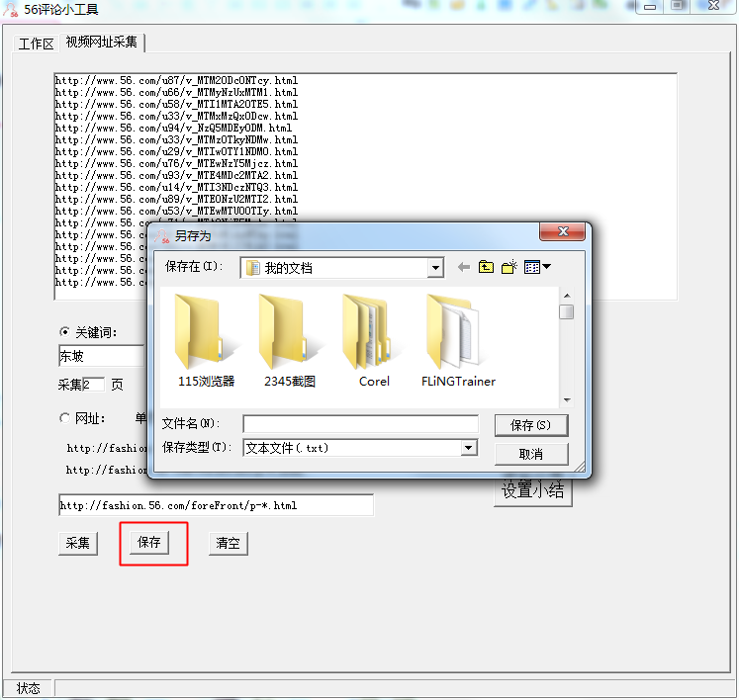Click the 56 app icon in Save As title bar
This screenshot has height=700, width=739.
162,236
